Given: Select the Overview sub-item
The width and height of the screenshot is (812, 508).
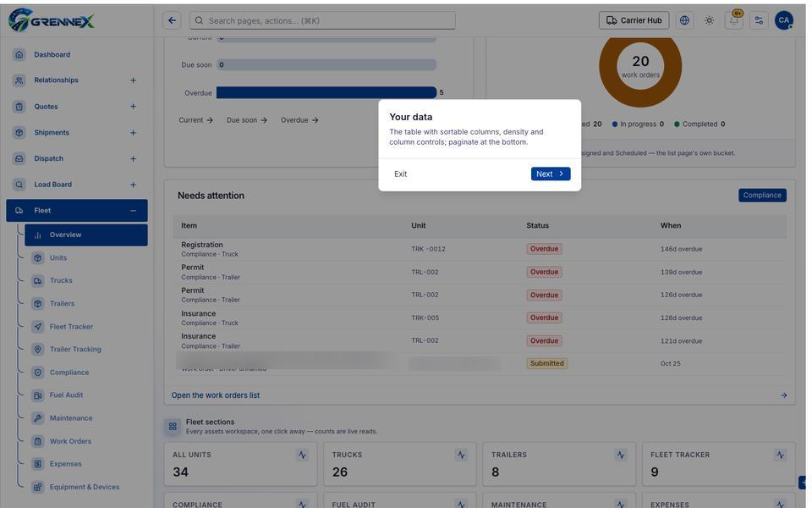Looking at the screenshot, I should click(x=86, y=235).
